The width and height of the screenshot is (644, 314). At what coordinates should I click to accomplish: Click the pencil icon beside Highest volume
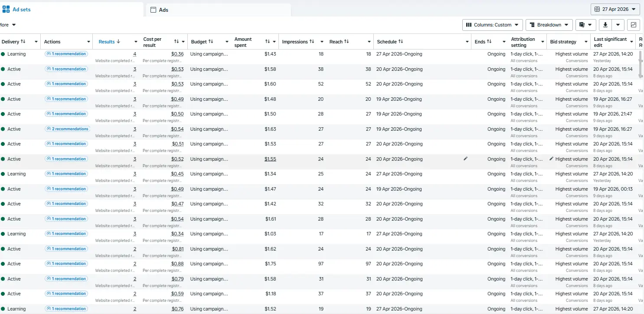tap(552, 159)
